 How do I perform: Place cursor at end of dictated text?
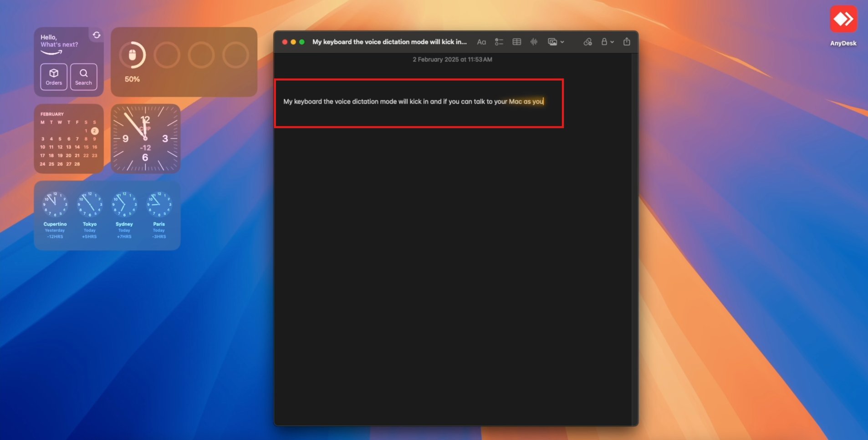click(544, 101)
